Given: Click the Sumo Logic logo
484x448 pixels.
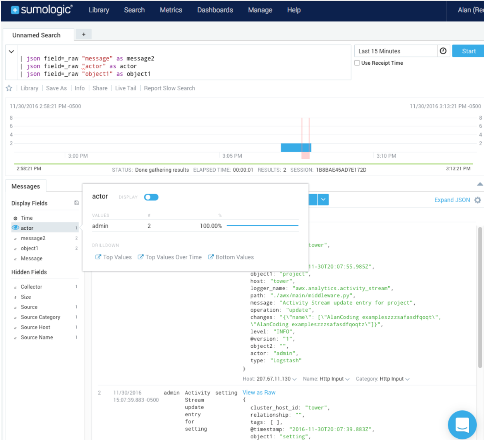Looking at the screenshot, I should (x=42, y=10).
